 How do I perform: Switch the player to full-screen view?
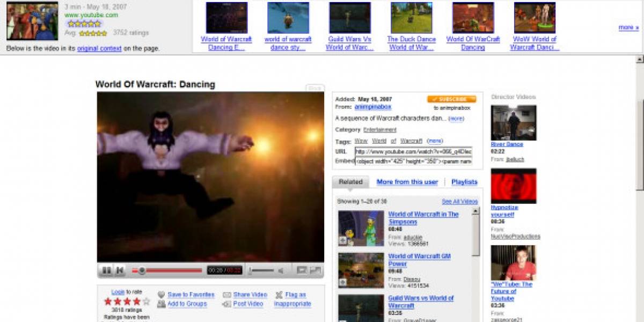[x=315, y=270]
